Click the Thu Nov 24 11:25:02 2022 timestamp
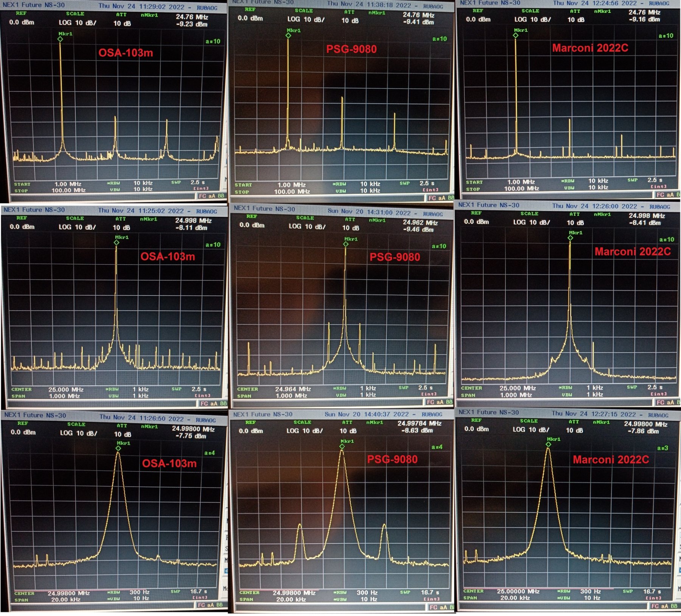Viewport: 681px width, 616px height. point(141,210)
